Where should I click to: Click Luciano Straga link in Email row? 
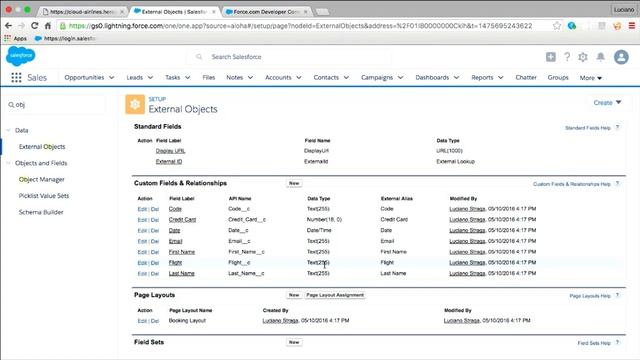[x=467, y=241]
